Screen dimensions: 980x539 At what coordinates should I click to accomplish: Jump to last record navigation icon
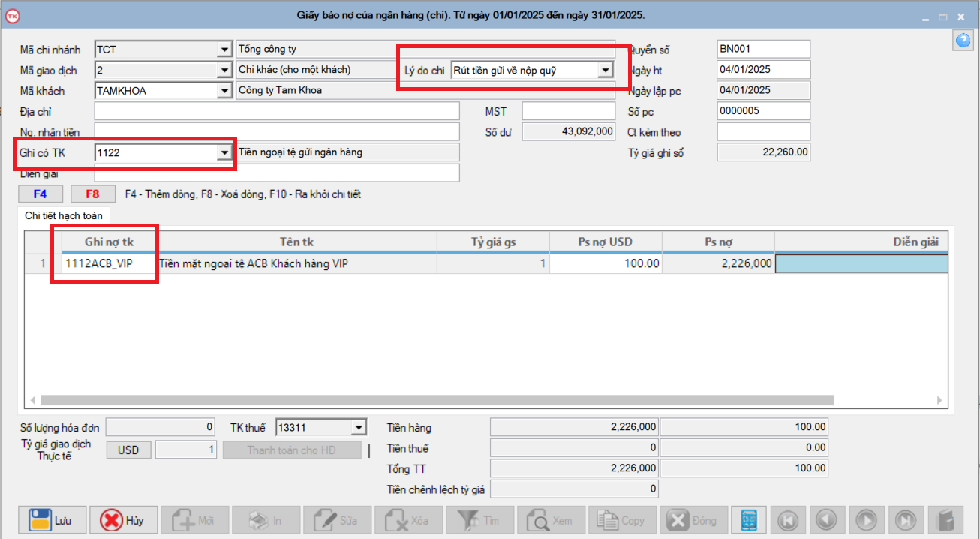[x=905, y=519]
